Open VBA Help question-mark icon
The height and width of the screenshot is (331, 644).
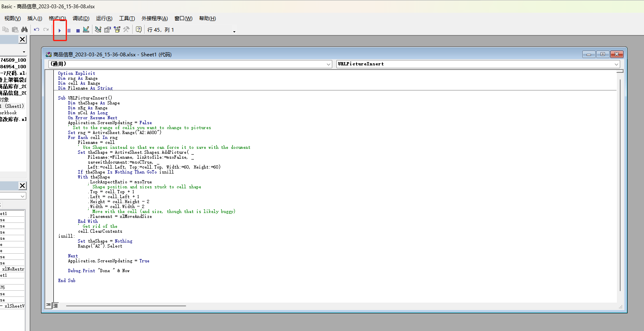pyautogui.click(x=139, y=30)
